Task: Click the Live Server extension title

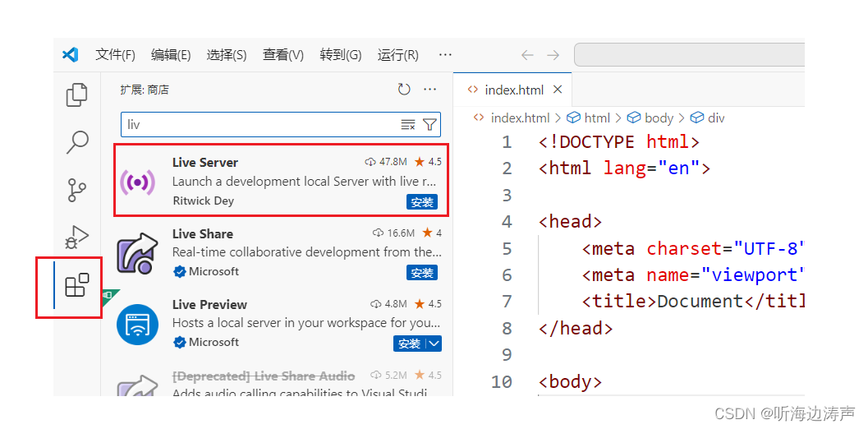Action: (204, 163)
